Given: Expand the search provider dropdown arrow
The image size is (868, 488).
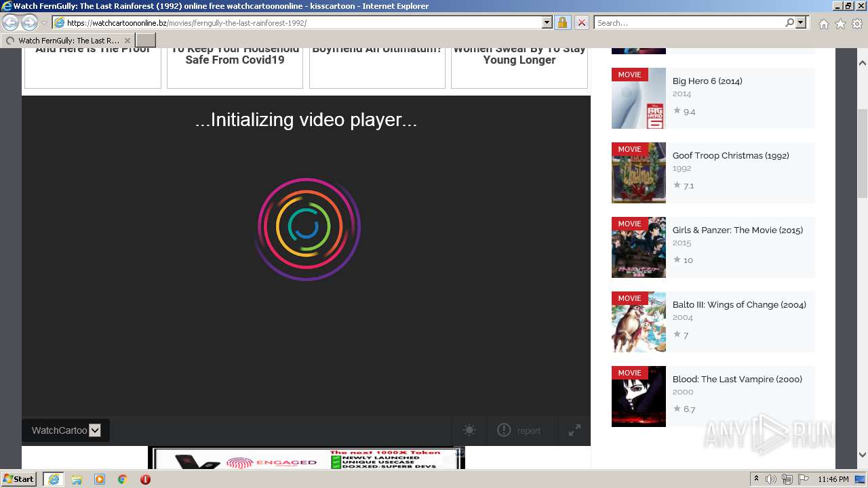Looking at the screenshot, I should [801, 22].
